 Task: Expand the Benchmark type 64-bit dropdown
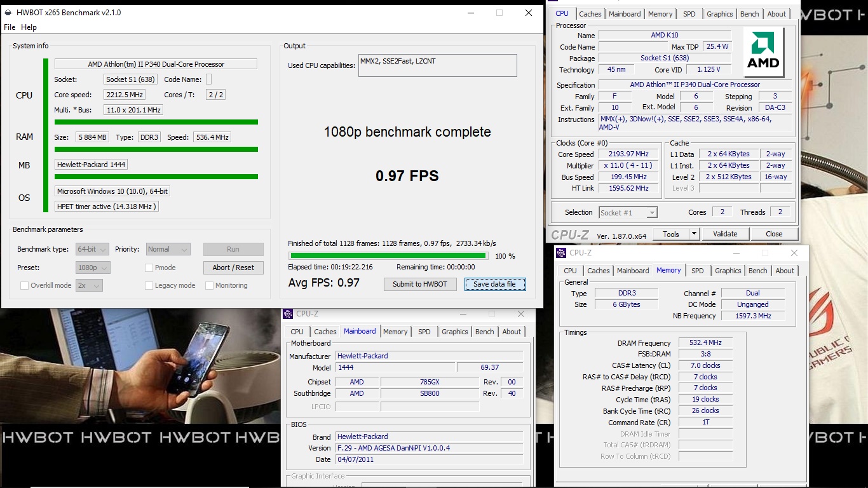pos(92,249)
